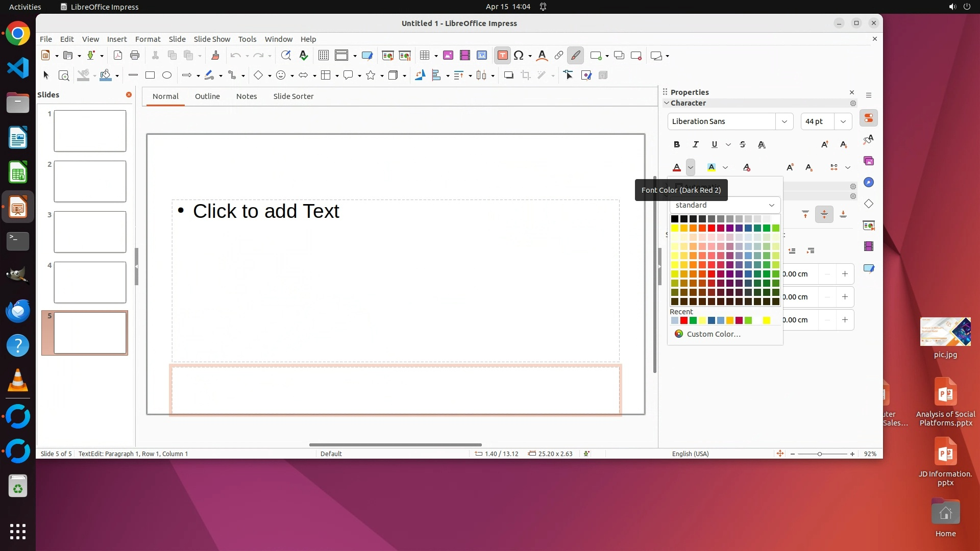Image resolution: width=980 pixels, height=551 pixels.
Task: Click the Insert Special Character omega icon
Action: click(519, 56)
